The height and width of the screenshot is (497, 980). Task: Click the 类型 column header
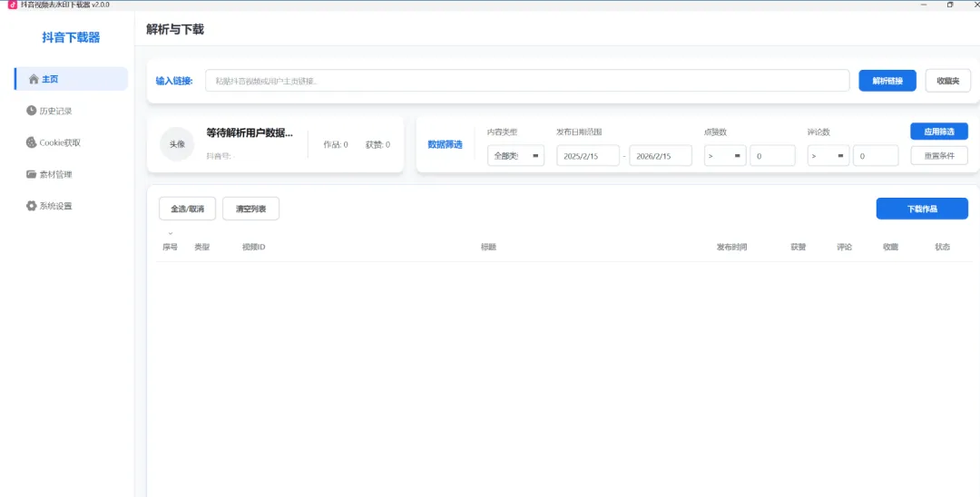[x=201, y=248]
